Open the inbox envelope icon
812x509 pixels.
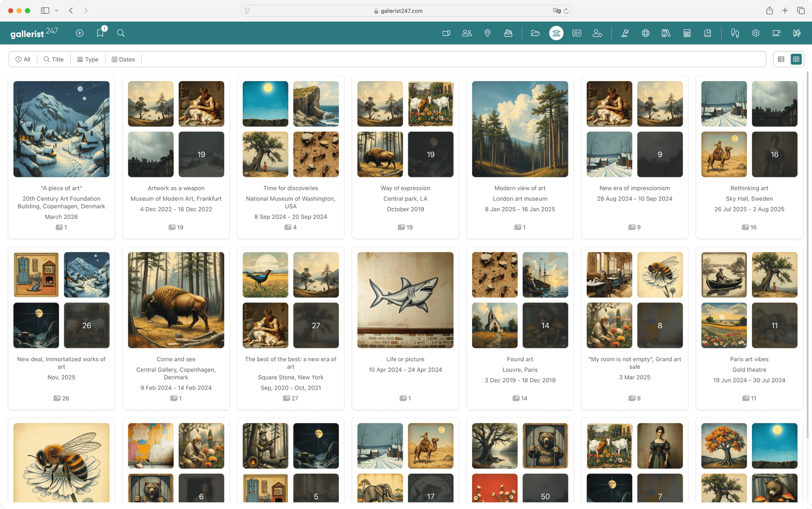[x=508, y=33]
